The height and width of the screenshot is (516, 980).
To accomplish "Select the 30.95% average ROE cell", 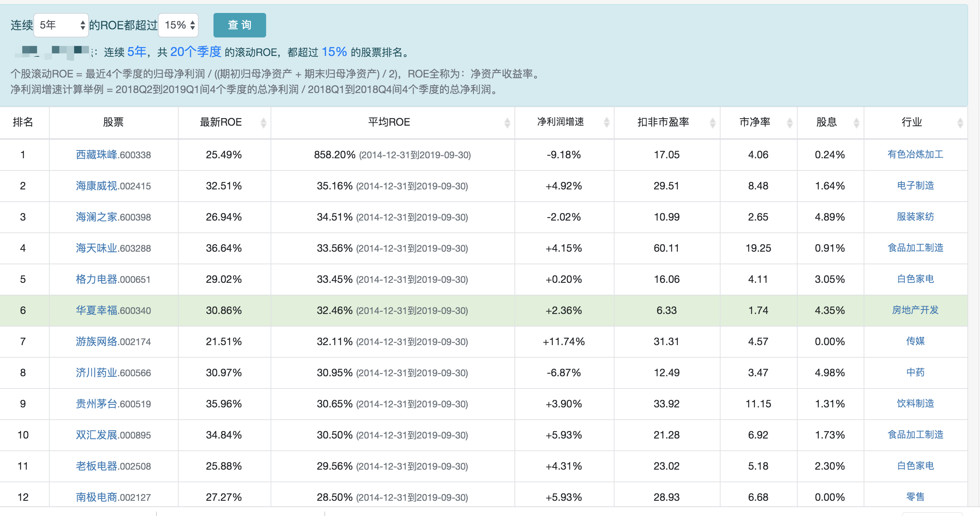I will click(x=392, y=373).
